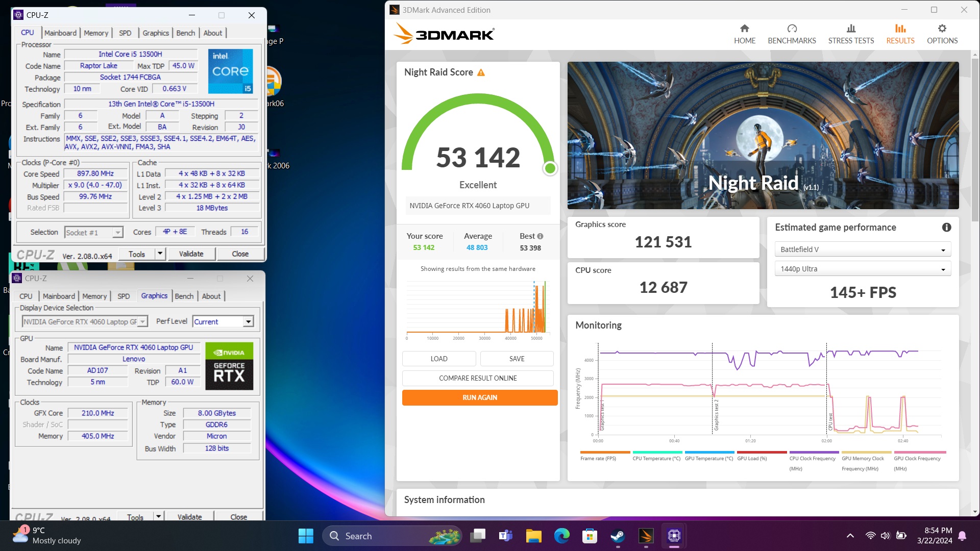
Task: Open Microsoft Store from the taskbar
Action: pos(590,536)
